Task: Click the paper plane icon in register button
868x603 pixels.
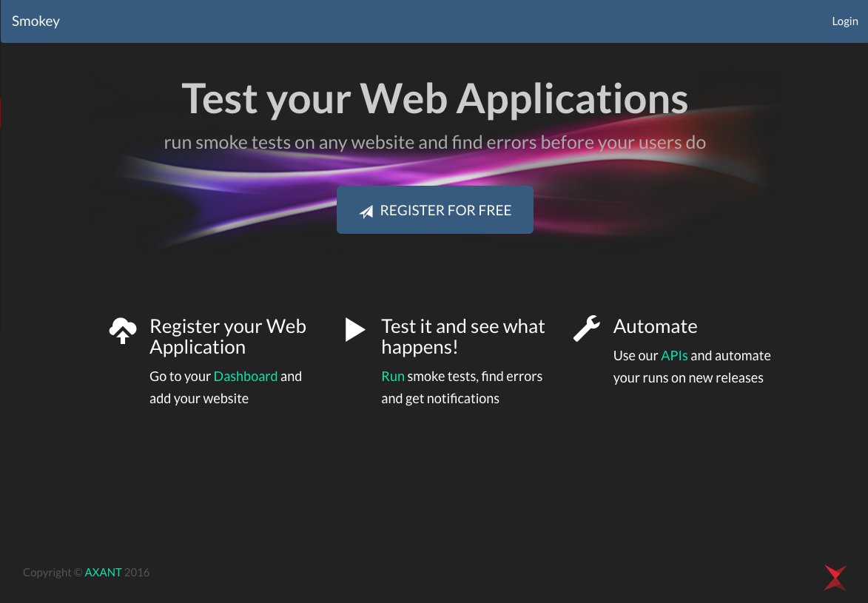Action: point(366,211)
